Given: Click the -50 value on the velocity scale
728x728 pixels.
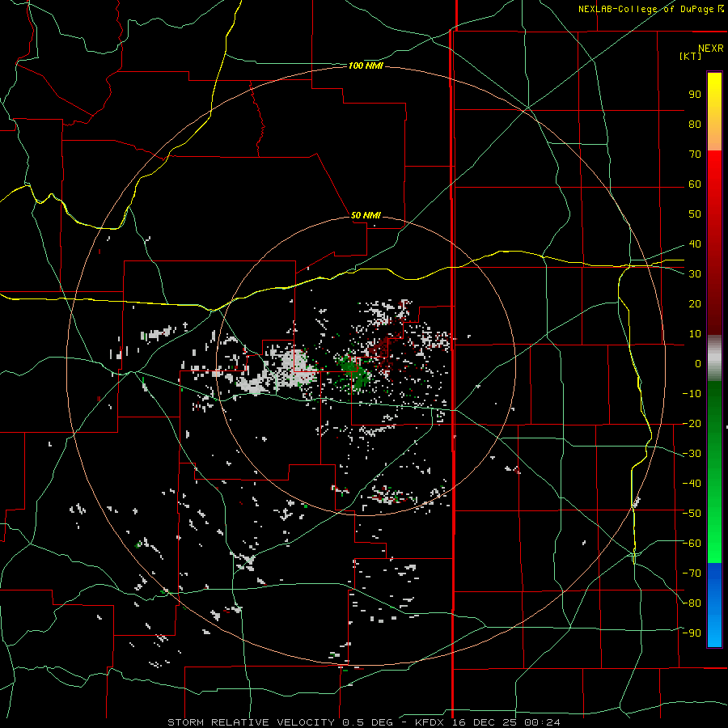Looking at the screenshot, I should coord(692,514).
